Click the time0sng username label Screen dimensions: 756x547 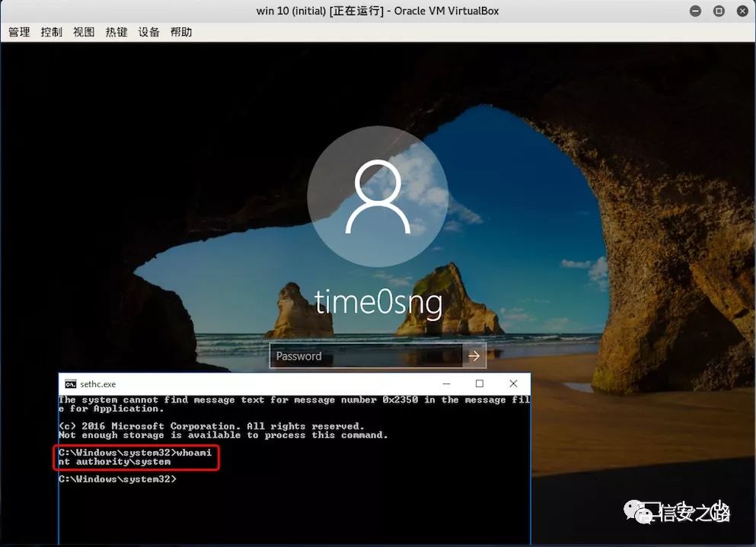pyautogui.click(x=378, y=303)
